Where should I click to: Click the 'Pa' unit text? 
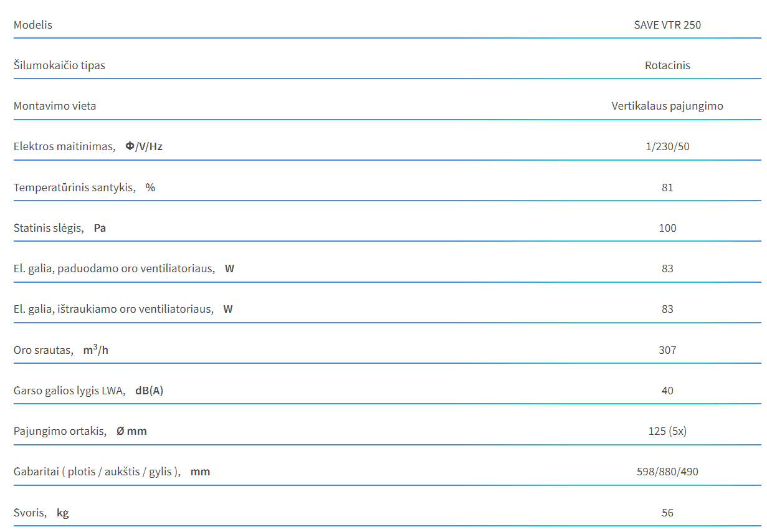tap(100, 228)
